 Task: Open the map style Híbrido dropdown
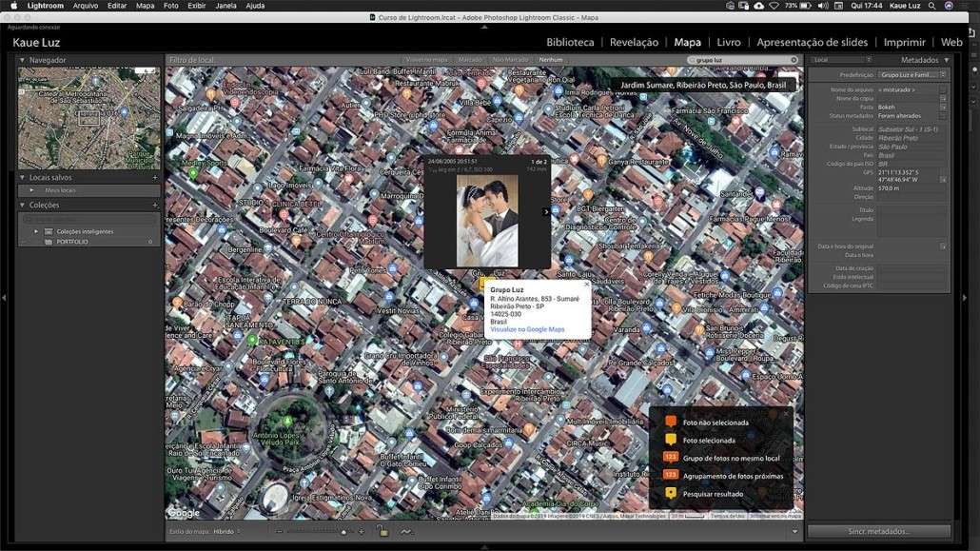(x=226, y=532)
